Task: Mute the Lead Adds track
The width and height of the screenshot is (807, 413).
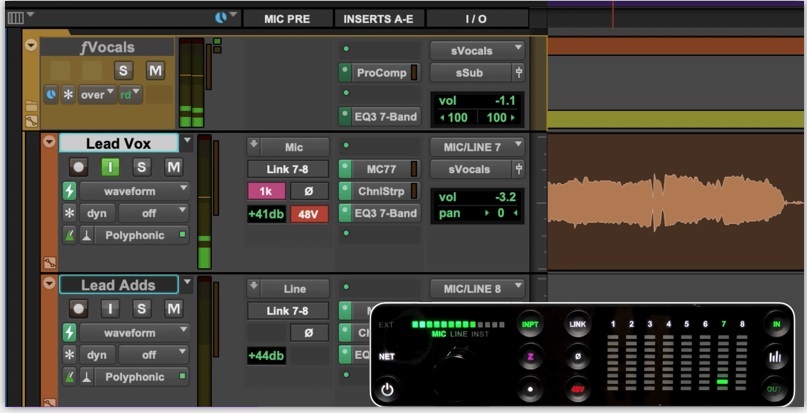Action: tap(173, 309)
